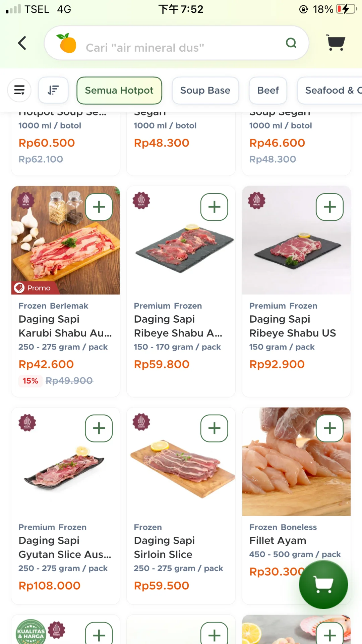The image size is (362, 644).
Task: Add Fillet Ayam to cart
Action: point(329,428)
